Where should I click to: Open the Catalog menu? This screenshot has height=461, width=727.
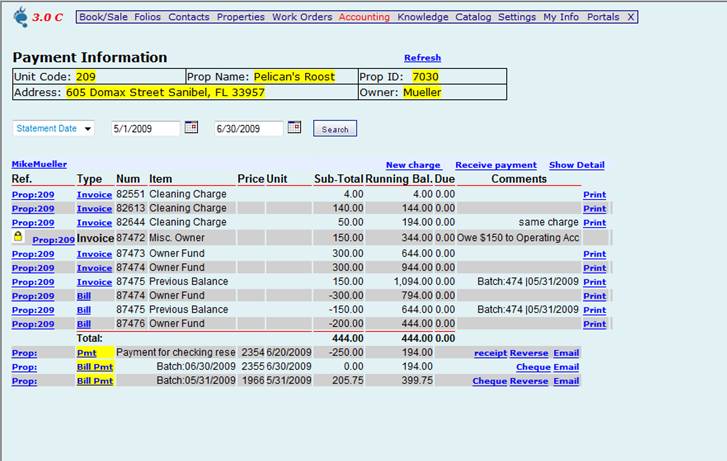[x=473, y=17]
